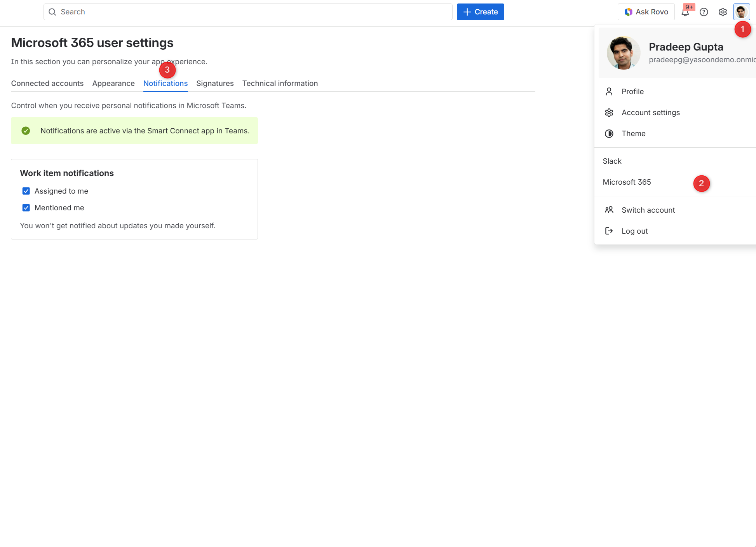Viewport: 756px width, 547px height.
Task: Click the Pradeep Gupta name text
Action: tap(686, 47)
